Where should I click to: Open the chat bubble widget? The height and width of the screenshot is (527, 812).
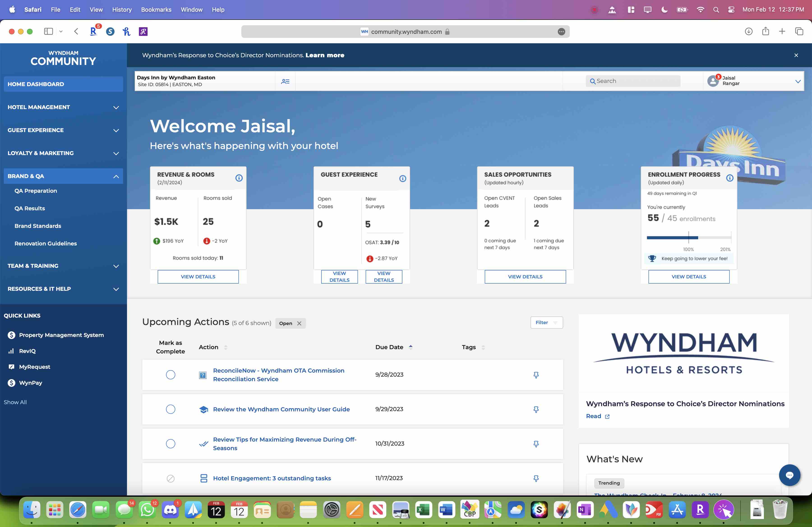[789, 475]
